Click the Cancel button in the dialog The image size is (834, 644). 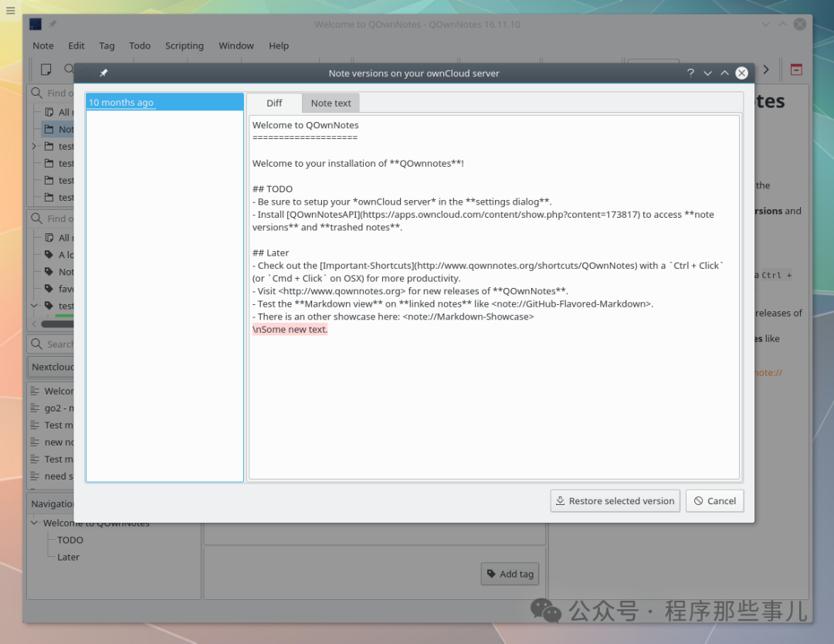715,501
